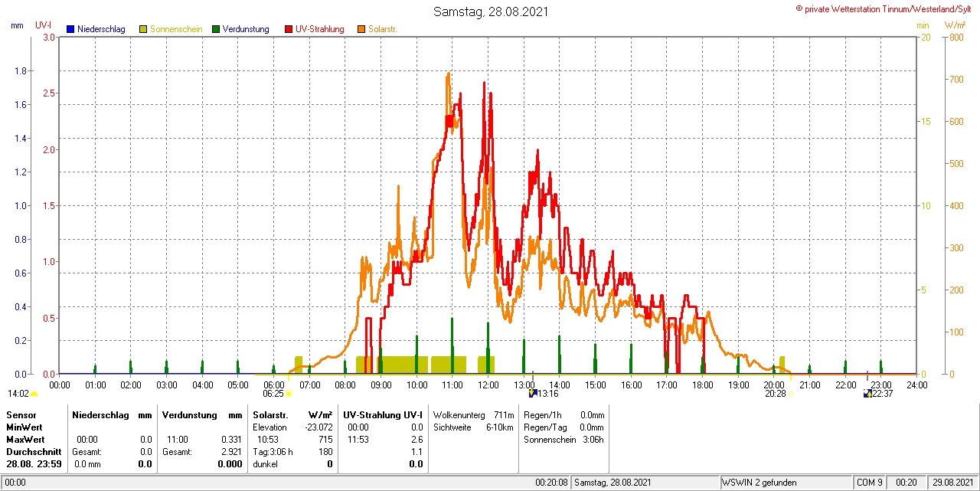980x491 pixels.
Task: Click the Verdunstung max value 0.331
Action: (230, 440)
